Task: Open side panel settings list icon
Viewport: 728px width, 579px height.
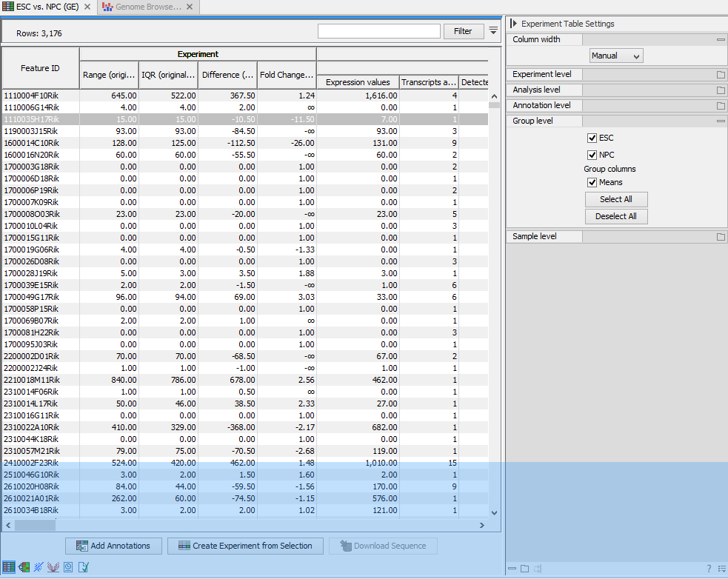Action: click(721, 569)
